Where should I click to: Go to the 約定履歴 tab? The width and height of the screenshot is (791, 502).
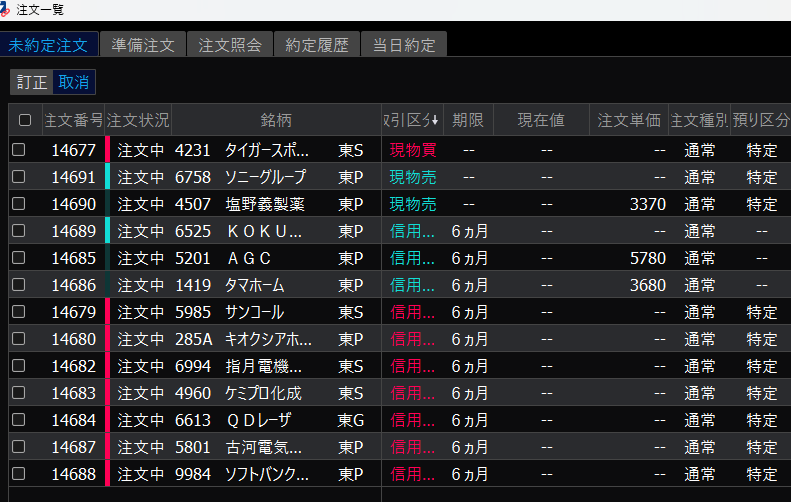(x=316, y=45)
